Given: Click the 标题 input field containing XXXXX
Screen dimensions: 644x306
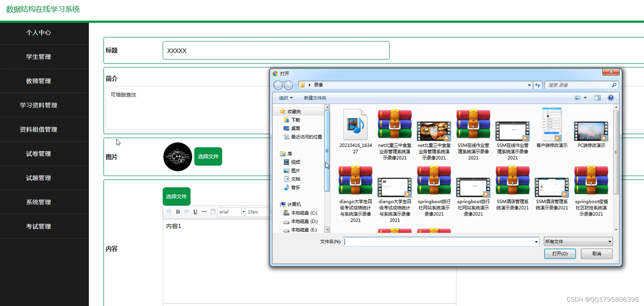Looking at the screenshot, I should tap(276, 50).
